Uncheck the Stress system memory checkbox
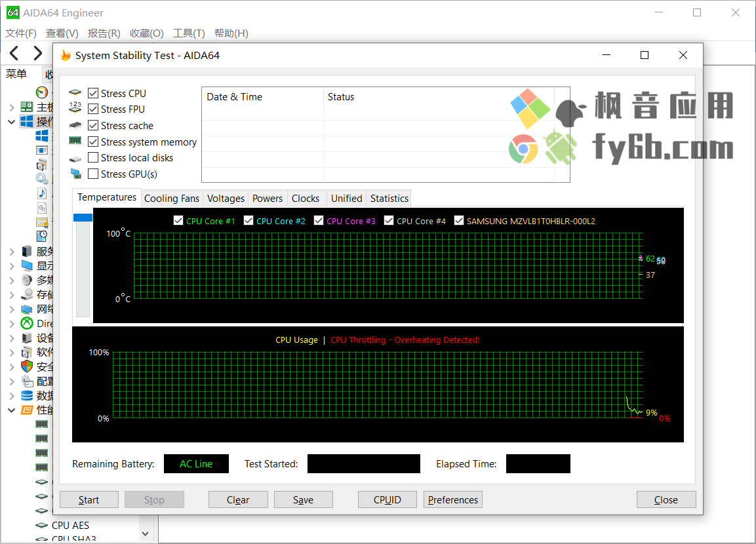Viewport: 756px width, 544px height. coord(93,142)
